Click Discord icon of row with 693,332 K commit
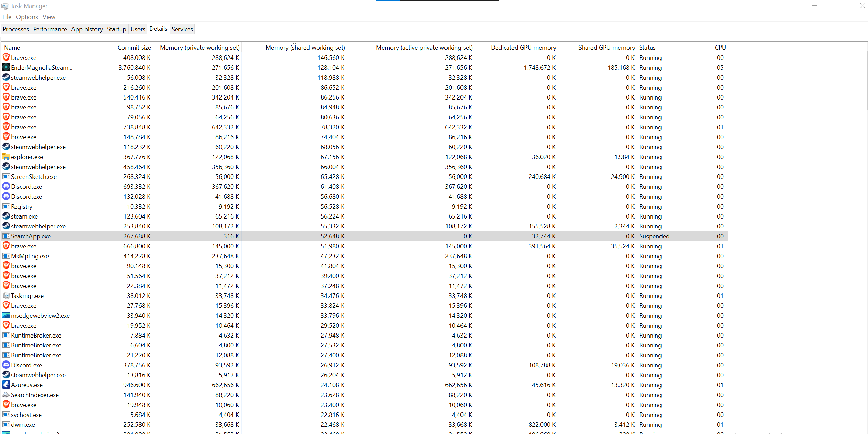Viewport: 868px width, 434px height. point(6,186)
